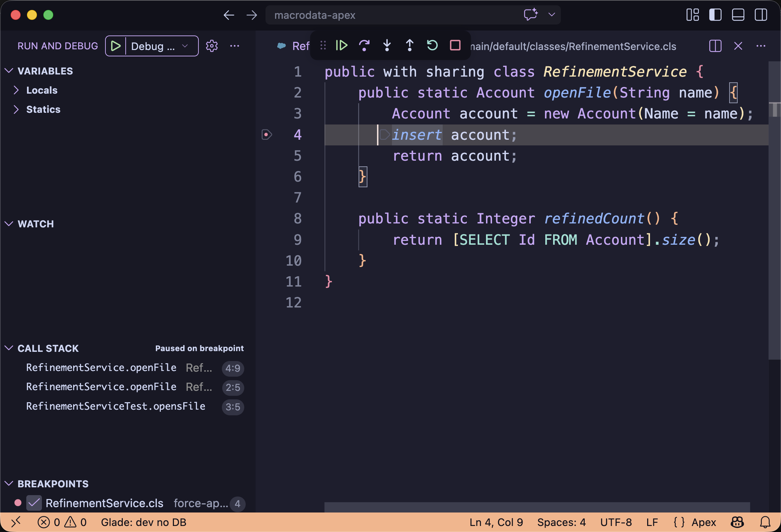This screenshot has width=781, height=532.
Task: Step over the current line
Action: (x=364, y=45)
